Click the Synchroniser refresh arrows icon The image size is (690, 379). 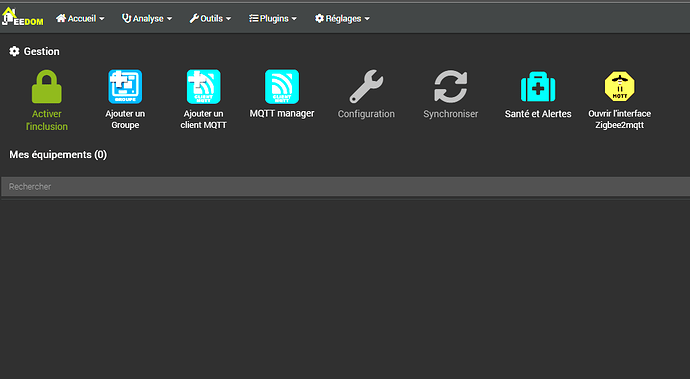[x=450, y=86]
